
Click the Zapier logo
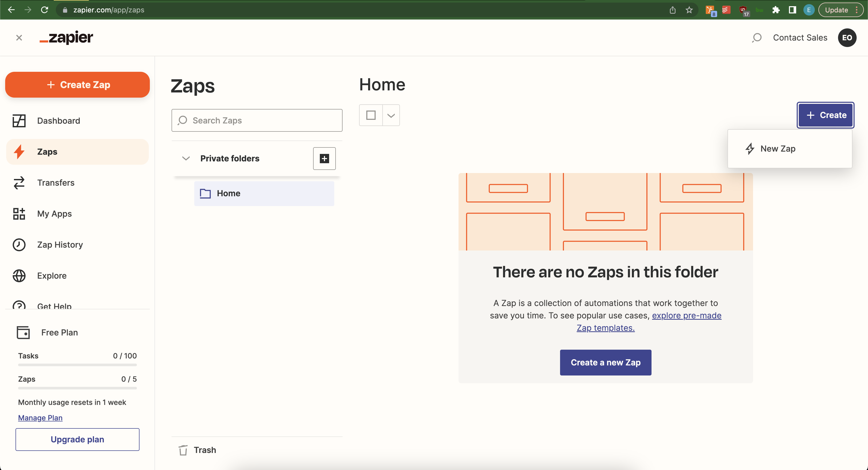coord(66,37)
